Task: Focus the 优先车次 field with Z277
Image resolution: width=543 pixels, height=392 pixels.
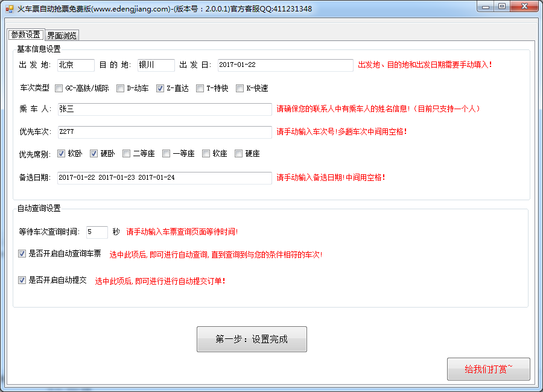Action: (x=164, y=131)
